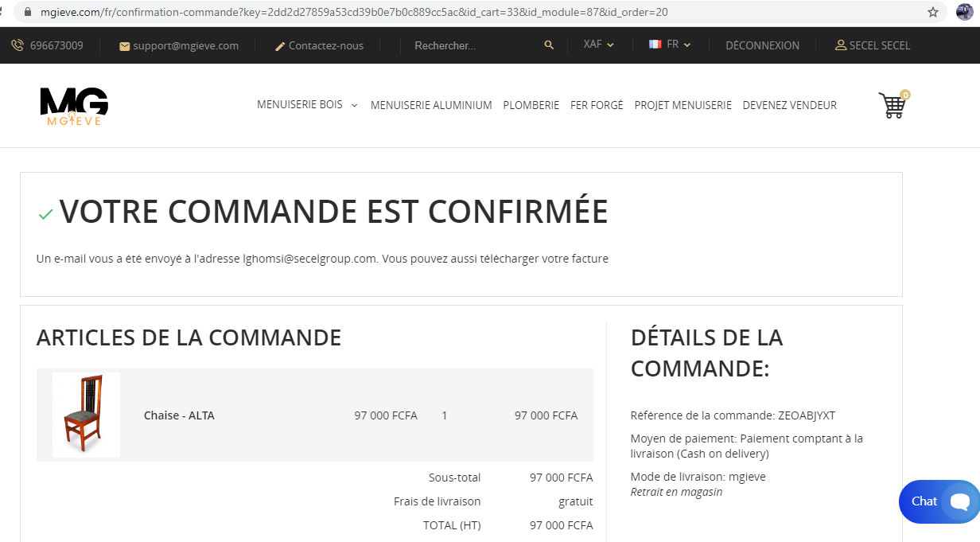980x542 pixels.
Task: Click the pencil icon beside Contactez-nous
Action: 280,46
